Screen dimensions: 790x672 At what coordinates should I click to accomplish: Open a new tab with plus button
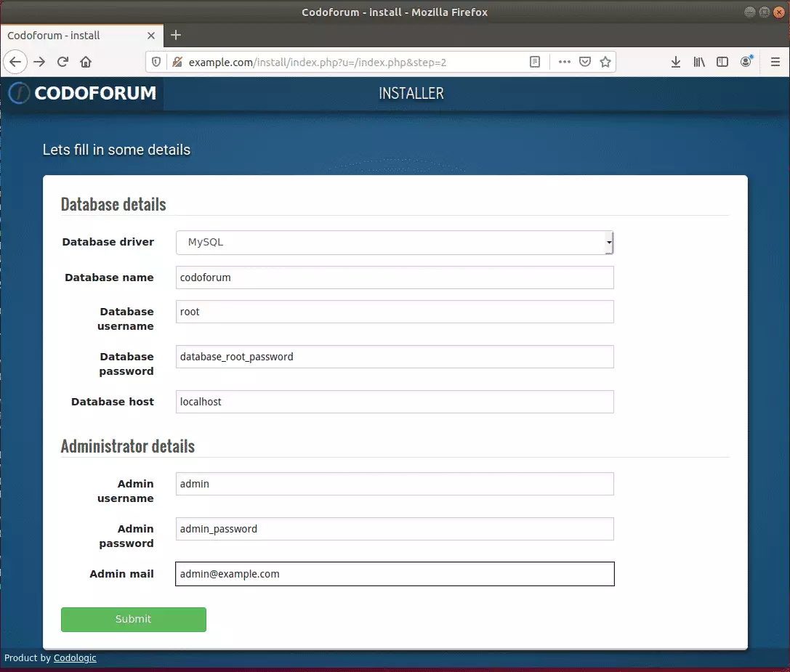coord(175,36)
